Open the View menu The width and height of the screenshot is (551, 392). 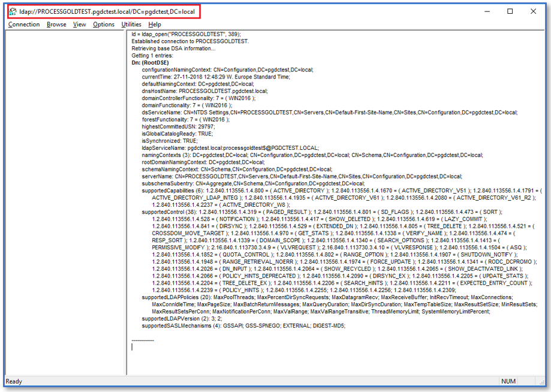tap(80, 25)
